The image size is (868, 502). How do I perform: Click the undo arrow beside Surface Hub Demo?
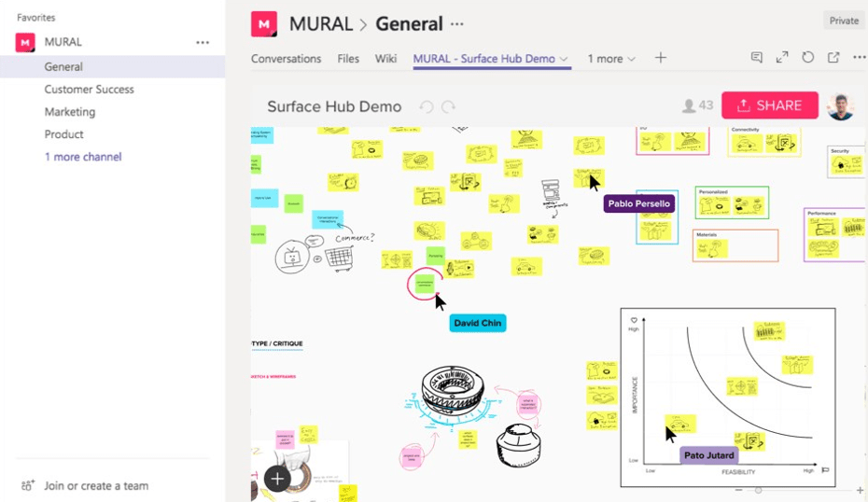point(427,106)
